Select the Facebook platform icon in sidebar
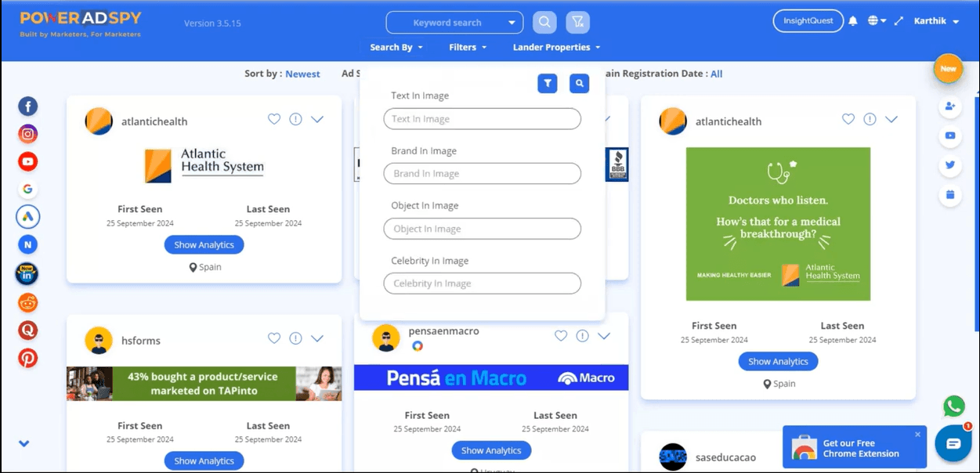The image size is (980, 473). pos(28,107)
